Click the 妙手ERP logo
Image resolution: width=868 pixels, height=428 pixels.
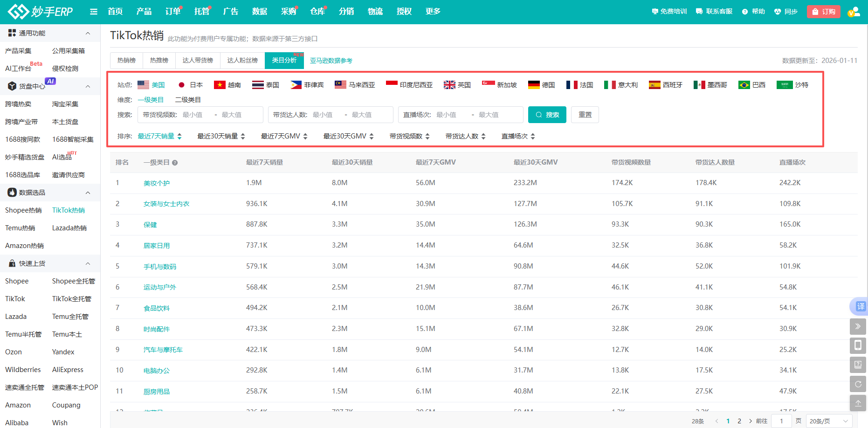41,12
